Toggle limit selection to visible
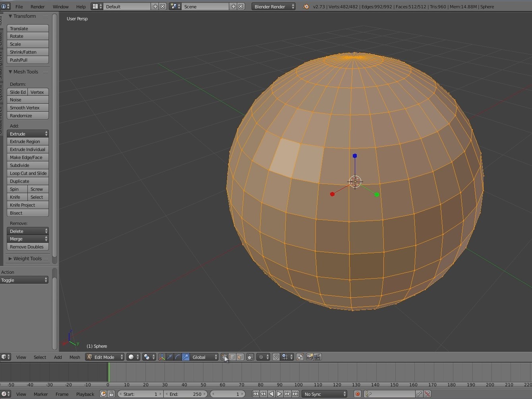 pos(250,357)
